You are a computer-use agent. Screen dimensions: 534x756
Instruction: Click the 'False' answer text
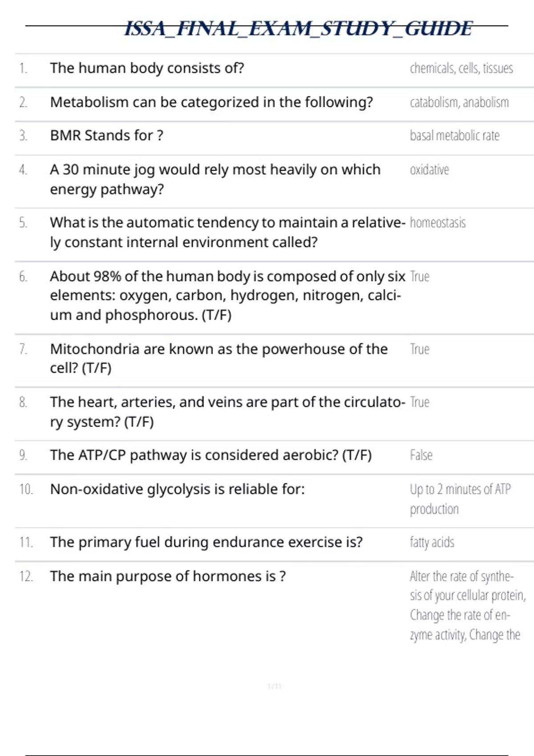point(421,455)
